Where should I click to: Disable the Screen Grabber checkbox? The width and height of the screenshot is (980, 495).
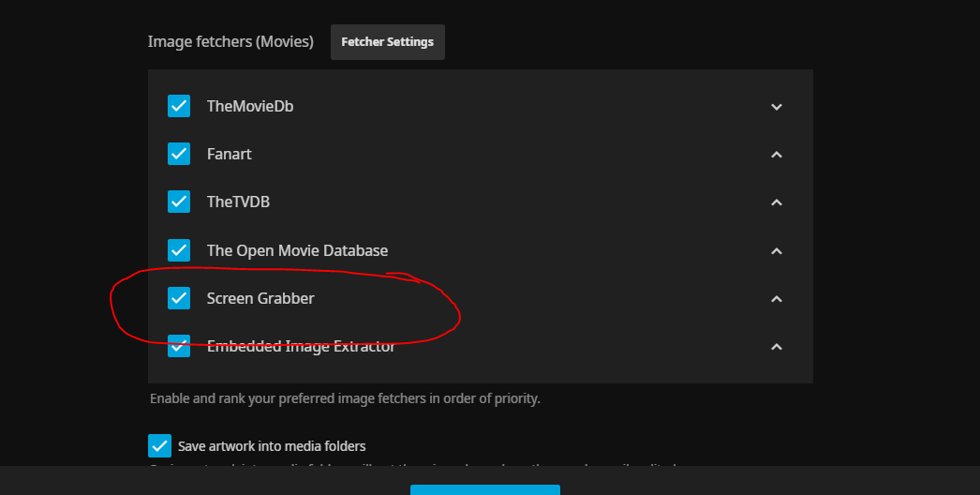(x=179, y=298)
